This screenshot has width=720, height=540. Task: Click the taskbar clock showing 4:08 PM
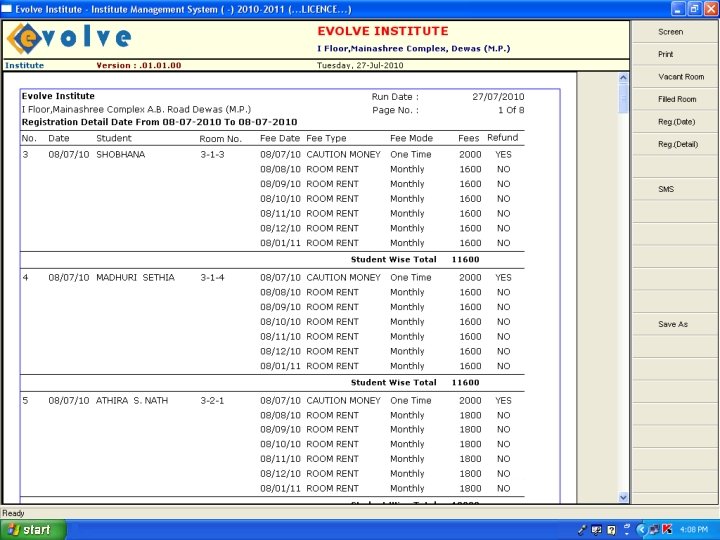tap(693, 529)
